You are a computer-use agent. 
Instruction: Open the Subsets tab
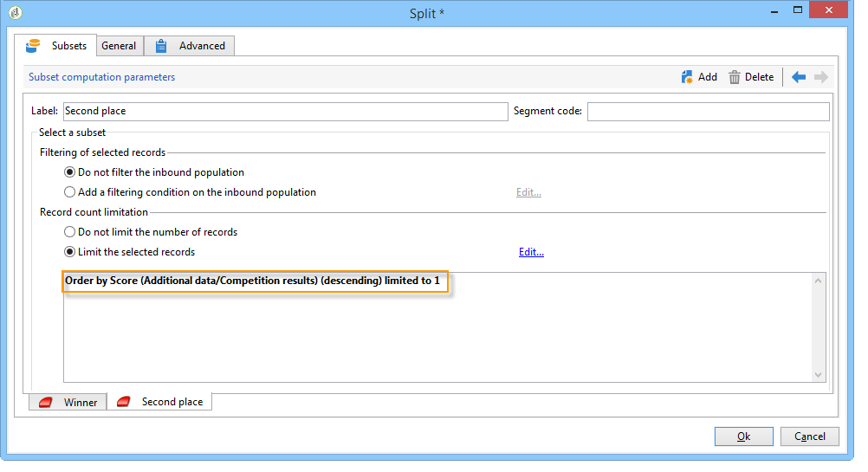coord(56,46)
